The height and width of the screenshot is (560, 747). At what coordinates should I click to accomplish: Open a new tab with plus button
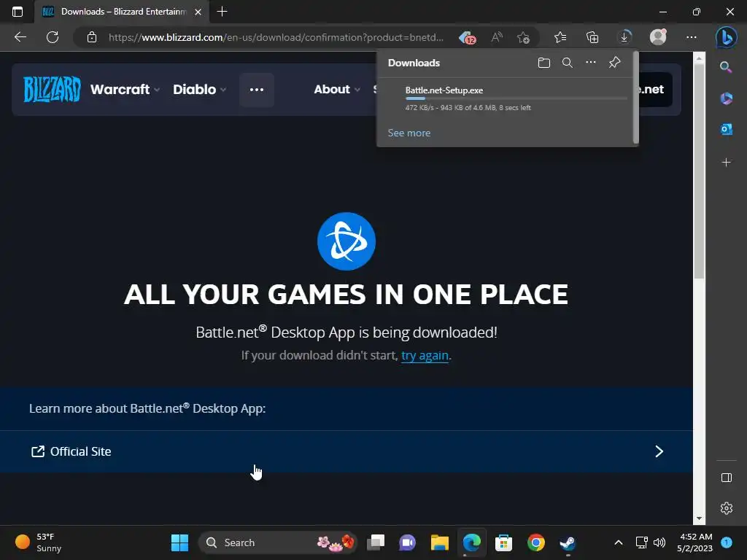222,12
